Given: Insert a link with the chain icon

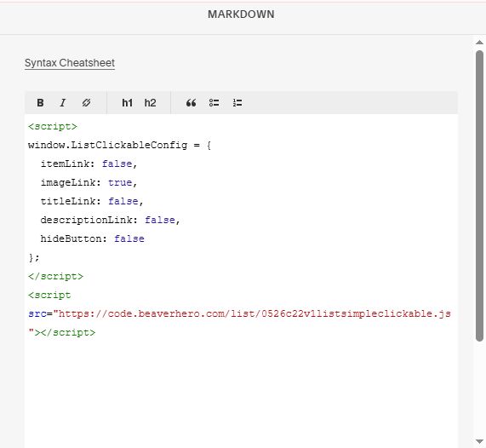Looking at the screenshot, I should (86, 103).
